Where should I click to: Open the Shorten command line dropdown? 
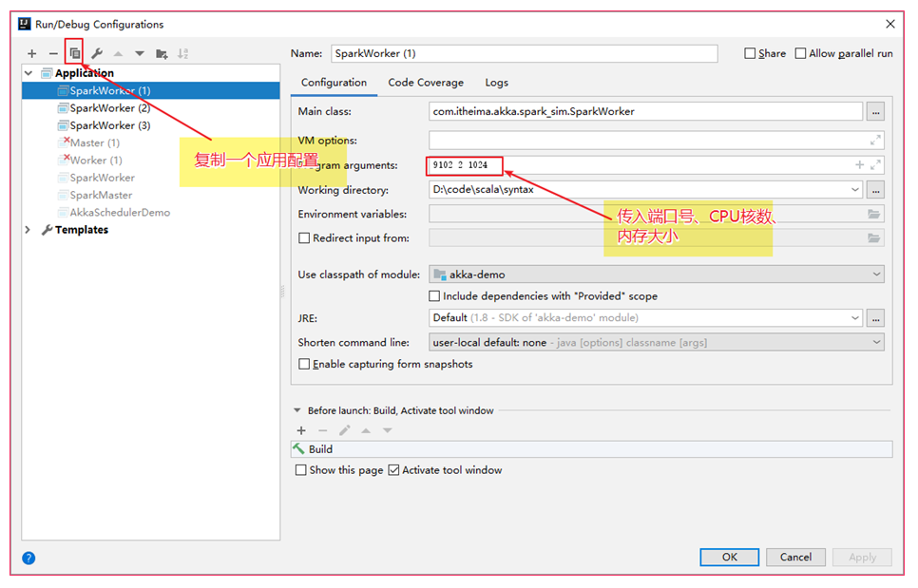[876, 342]
